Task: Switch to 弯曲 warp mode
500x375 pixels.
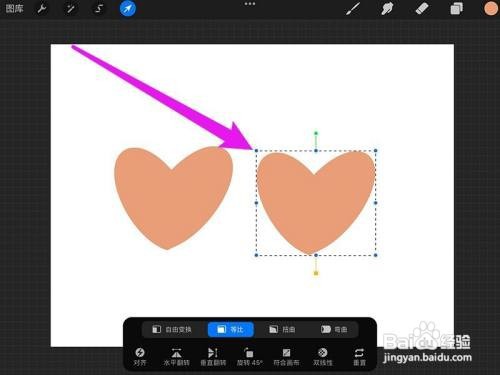Action: point(334,329)
